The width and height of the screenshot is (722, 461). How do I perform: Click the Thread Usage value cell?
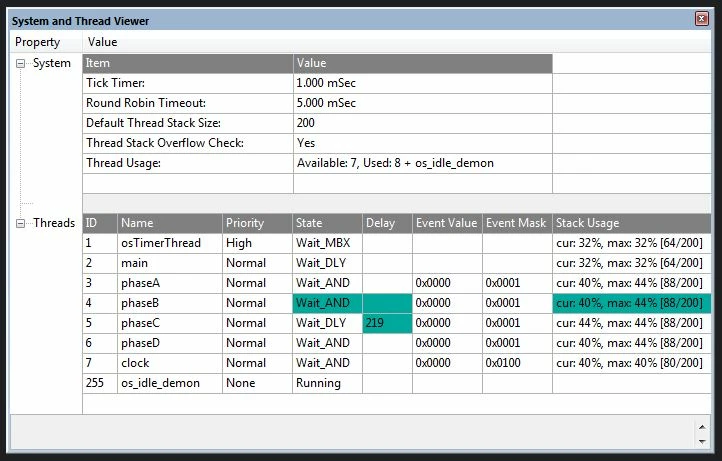click(423, 163)
